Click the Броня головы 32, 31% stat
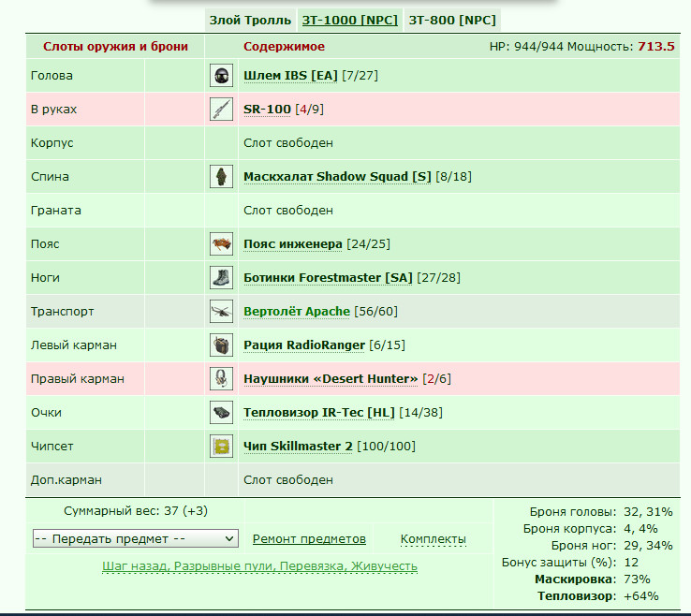The width and height of the screenshot is (691, 616). pyautogui.click(x=601, y=511)
